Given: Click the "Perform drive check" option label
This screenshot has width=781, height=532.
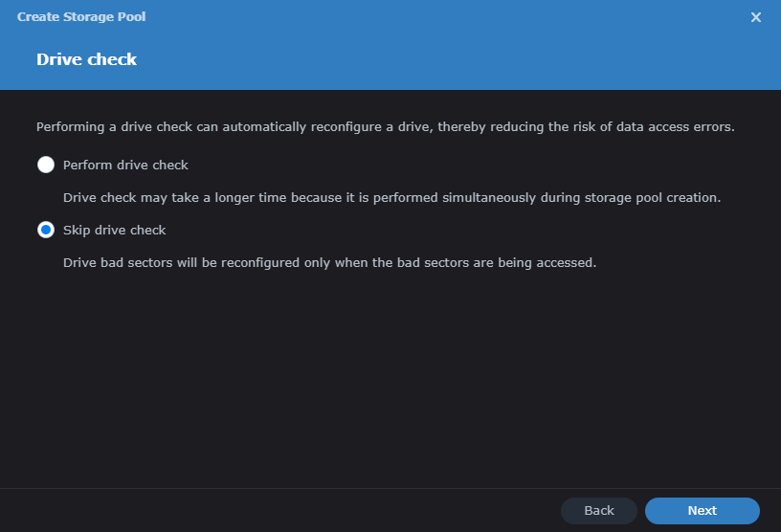Looking at the screenshot, I should coord(125,165).
